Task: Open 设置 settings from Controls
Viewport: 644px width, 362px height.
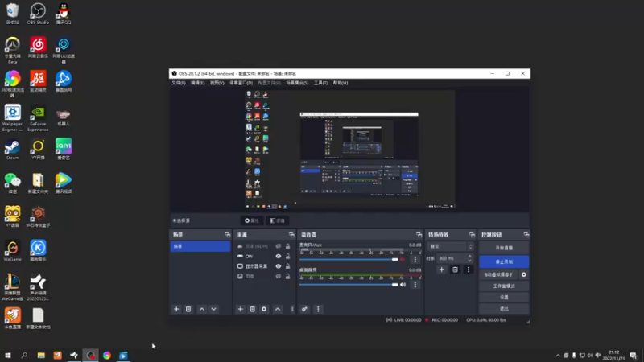Action: click(504, 297)
